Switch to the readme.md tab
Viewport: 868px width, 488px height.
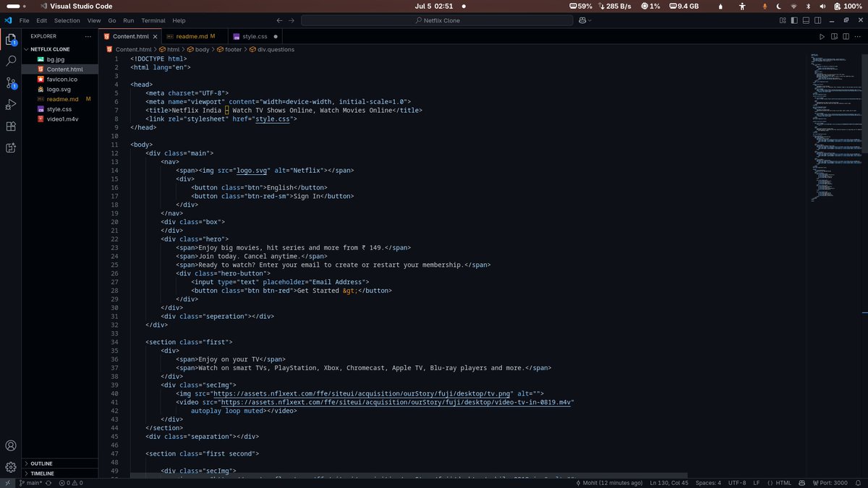click(x=194, y=36)
